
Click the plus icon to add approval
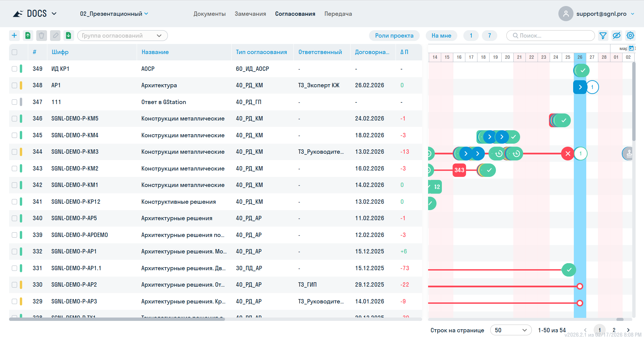(x=14, y=36)
